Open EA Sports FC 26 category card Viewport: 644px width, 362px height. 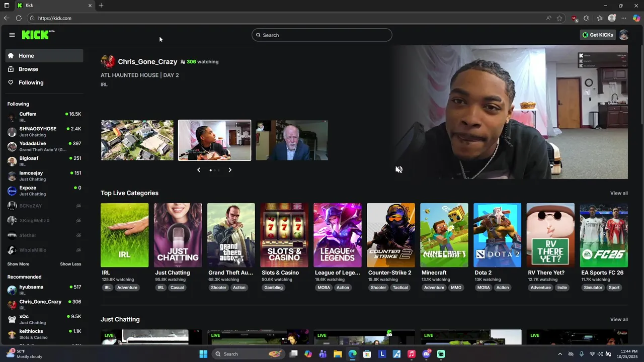604,235
